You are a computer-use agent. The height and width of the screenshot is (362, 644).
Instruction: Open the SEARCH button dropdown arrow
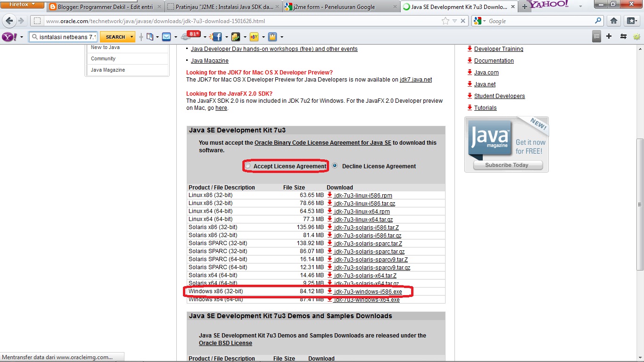click(x=132, y=37)
